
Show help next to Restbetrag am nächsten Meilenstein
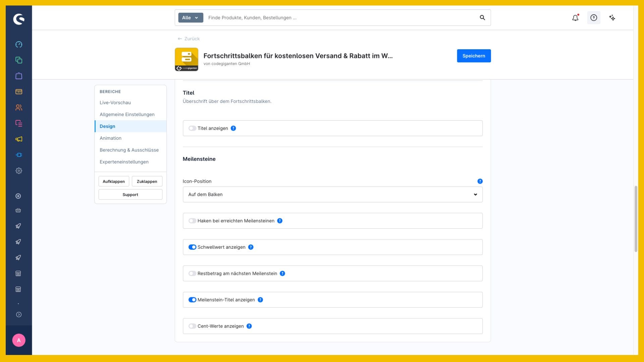[x=282, y=274]
